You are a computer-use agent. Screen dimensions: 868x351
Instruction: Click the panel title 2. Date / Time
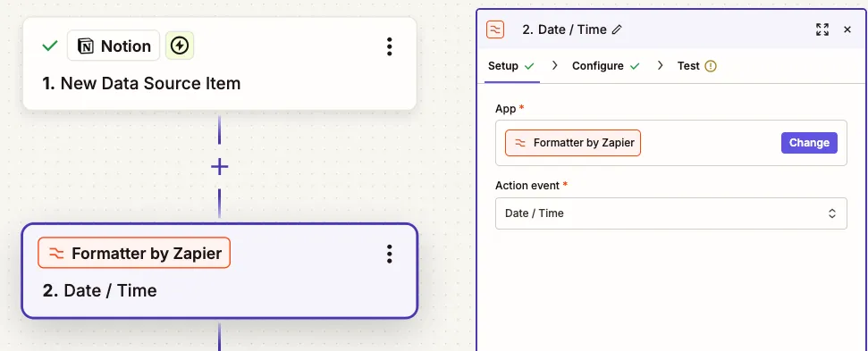(x=564, y=29)
